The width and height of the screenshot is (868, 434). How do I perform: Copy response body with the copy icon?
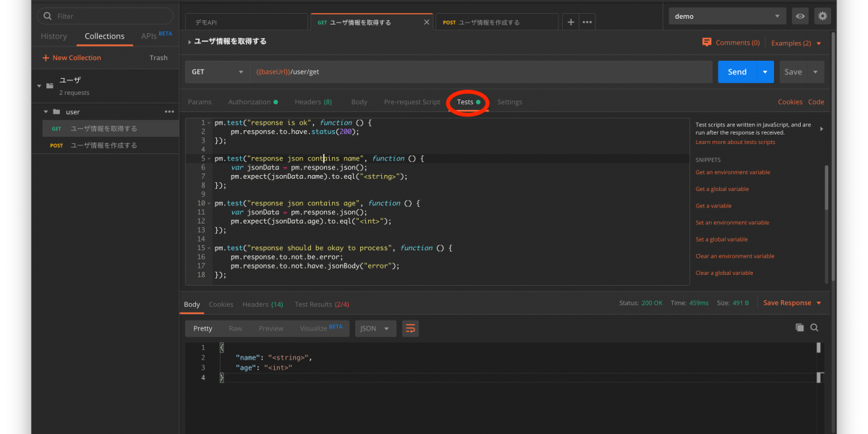click(799, 328)
